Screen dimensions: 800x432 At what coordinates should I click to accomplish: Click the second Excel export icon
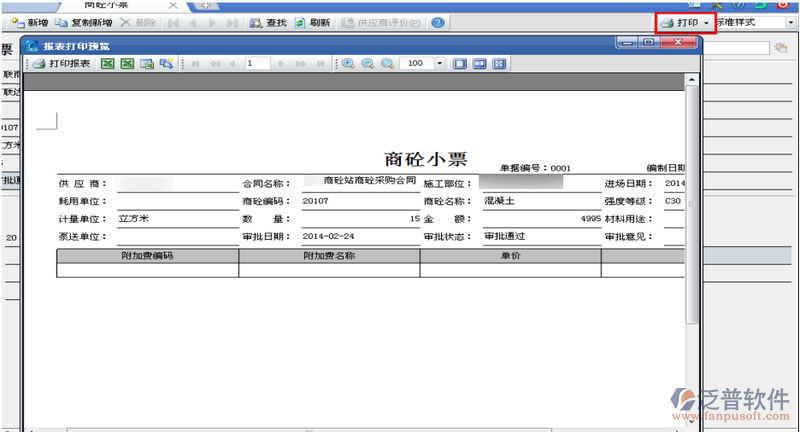coord(127,63)
